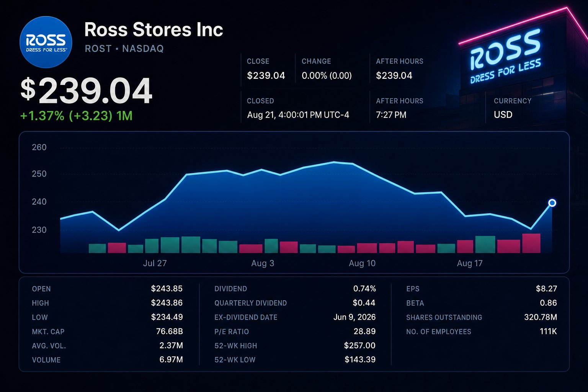Image resolution: width=588 pixels, height=392 pixels.
Task: Click the green +1.37% (+3.23) 1M change
Action: coord(76,116)
